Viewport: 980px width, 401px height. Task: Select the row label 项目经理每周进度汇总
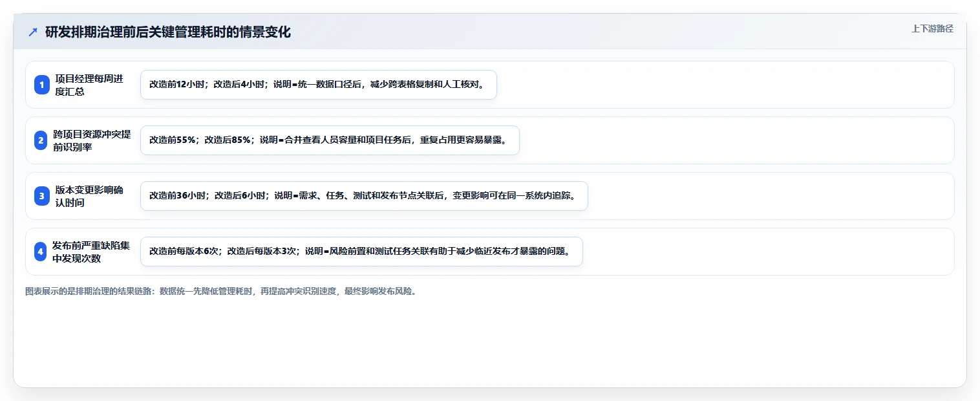(89, 85)
